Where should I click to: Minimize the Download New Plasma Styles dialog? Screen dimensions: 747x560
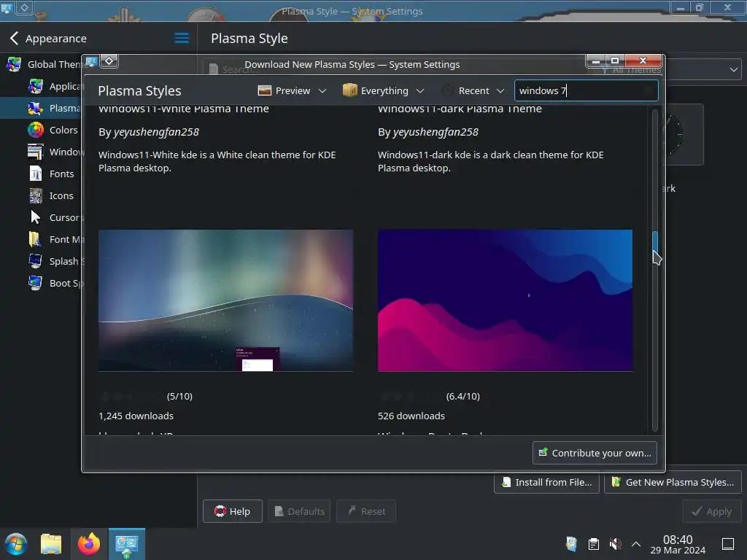click(595, 61)
